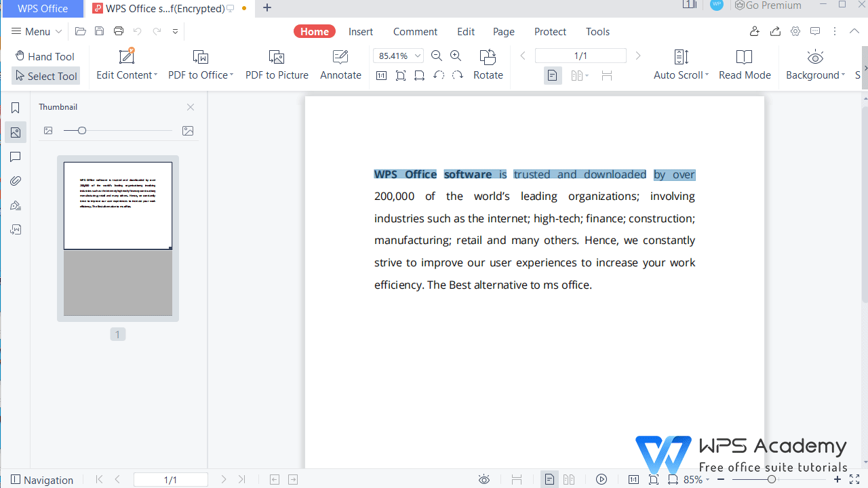
Task: Open the Edit Content tool
Action: click(x=127, y=66)
